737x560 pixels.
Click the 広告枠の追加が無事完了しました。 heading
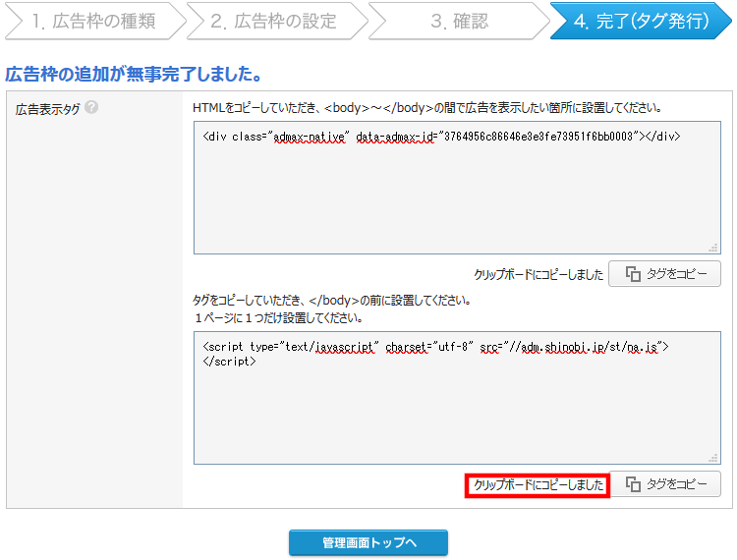[x=134, y=75]
